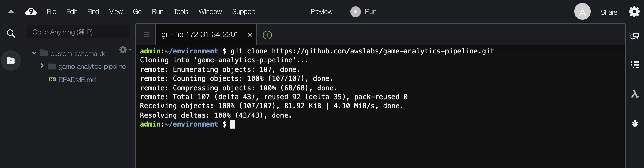Open the Debugger bug panel
This screenshot has height=168, width=644.
point(635,123)
